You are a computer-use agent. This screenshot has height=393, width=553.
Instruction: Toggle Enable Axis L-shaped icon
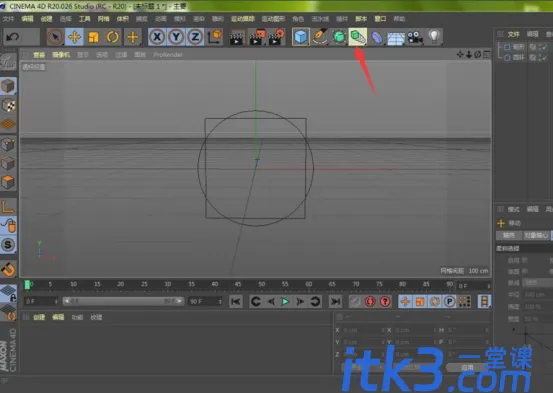(x=8, y=206)
